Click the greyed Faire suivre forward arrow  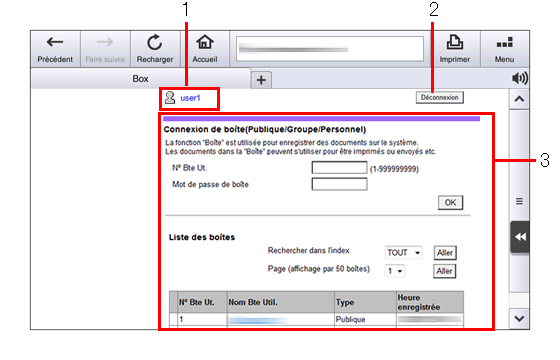coord(105,49)
